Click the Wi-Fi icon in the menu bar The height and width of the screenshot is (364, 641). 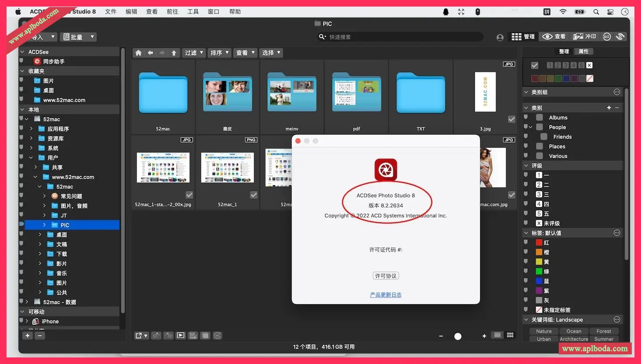click(x=563, y=12)
